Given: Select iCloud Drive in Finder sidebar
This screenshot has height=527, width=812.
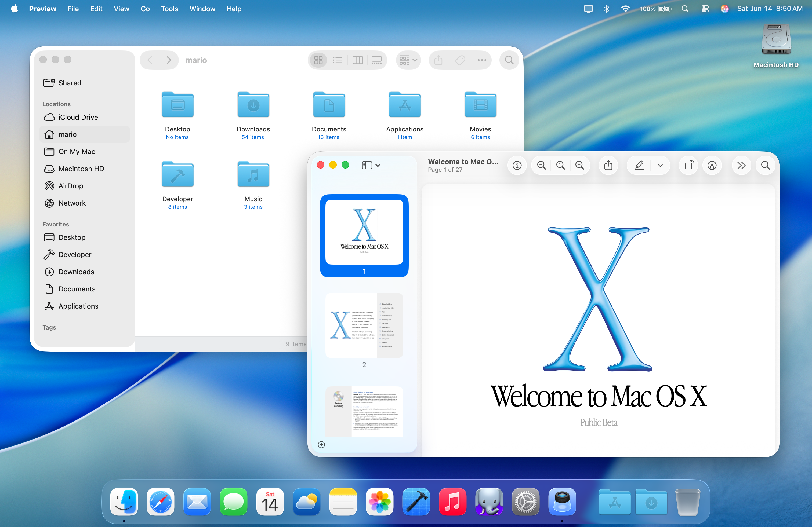Looking at the screenshot, I should [84, 117].
